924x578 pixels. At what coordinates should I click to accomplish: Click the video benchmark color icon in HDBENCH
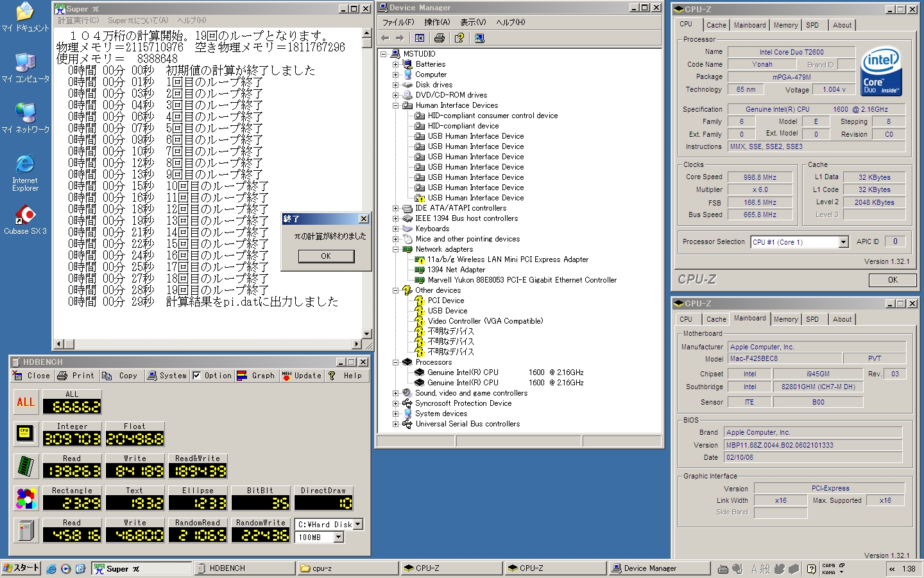click(25, 498)
